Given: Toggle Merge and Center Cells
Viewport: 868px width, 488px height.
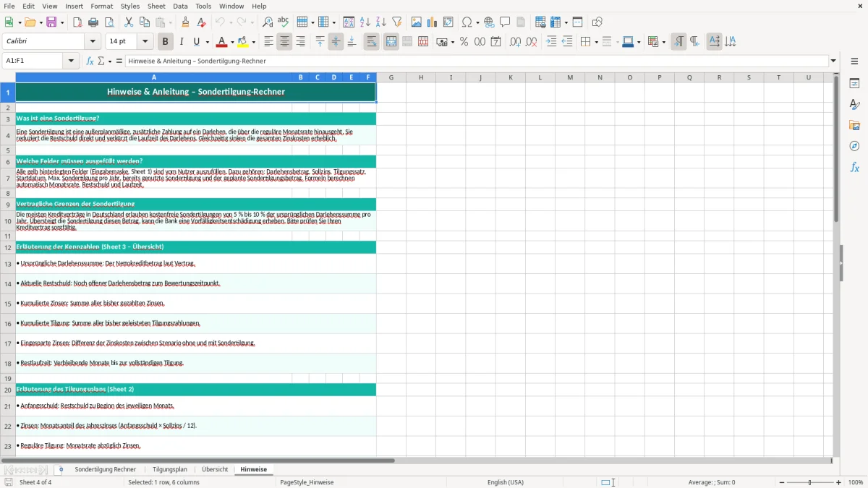Looking at the screenshot, I should pyautogui.click(x=391, y=42).
